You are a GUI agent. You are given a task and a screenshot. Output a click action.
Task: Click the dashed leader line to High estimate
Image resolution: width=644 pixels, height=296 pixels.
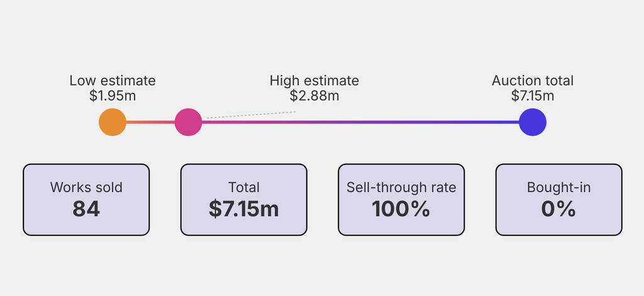point(252,115)
